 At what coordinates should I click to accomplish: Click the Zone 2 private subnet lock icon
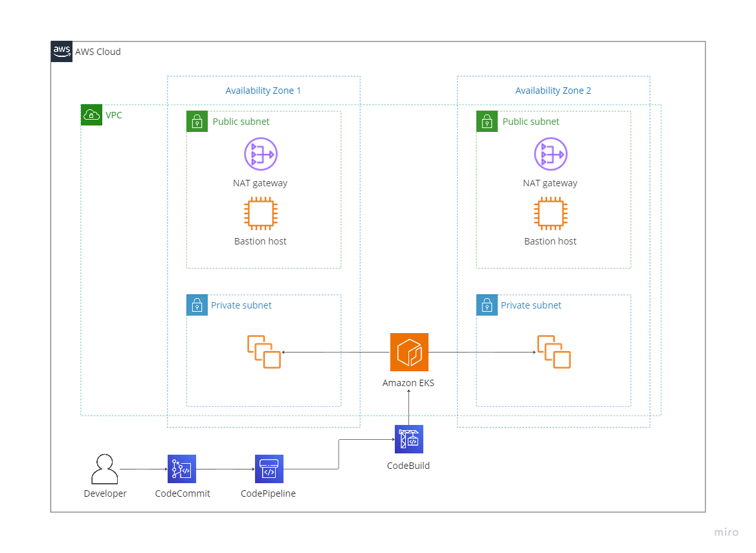[487, 305]
